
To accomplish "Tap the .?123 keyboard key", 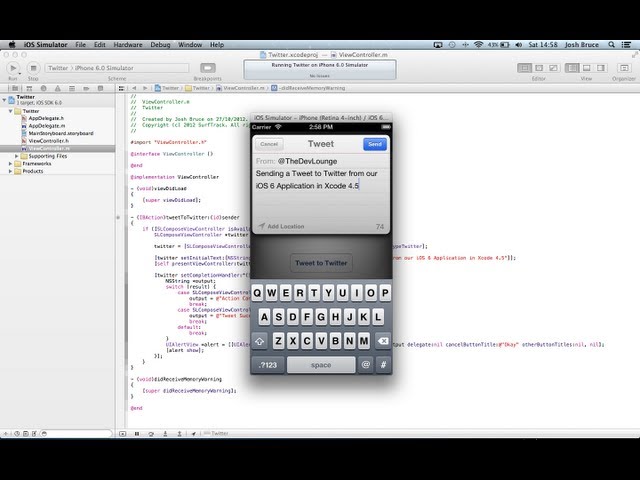I will (268, 365).
